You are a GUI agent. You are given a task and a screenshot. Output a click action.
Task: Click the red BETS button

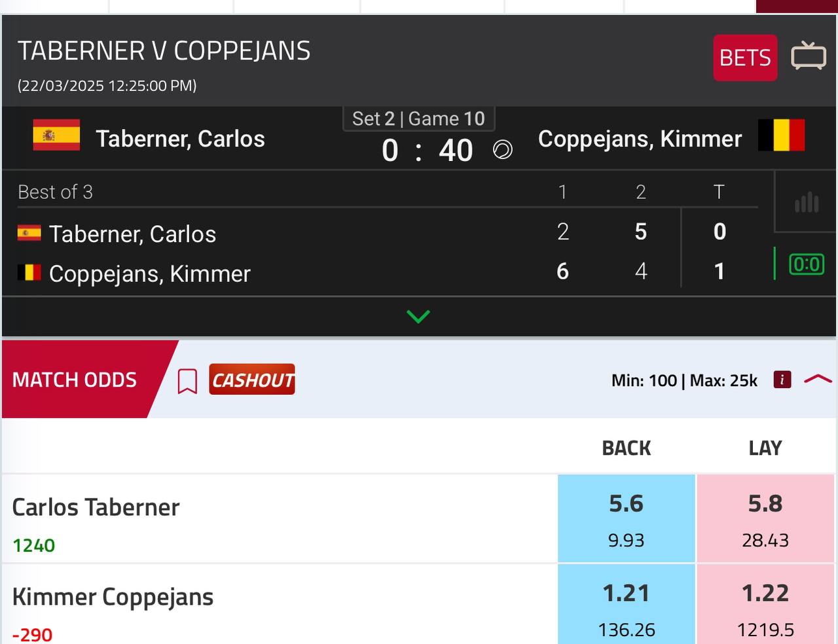(x=745, y=58)
